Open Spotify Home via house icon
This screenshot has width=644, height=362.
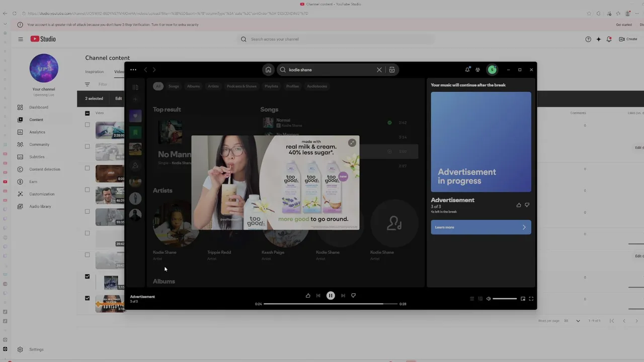click(268, 70)
